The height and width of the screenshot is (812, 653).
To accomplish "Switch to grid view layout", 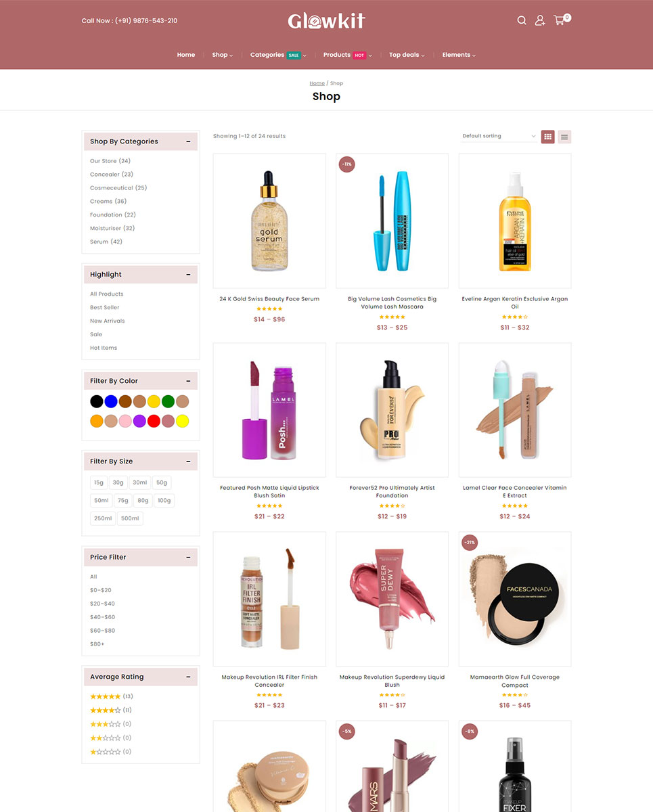I will [548, 137].
